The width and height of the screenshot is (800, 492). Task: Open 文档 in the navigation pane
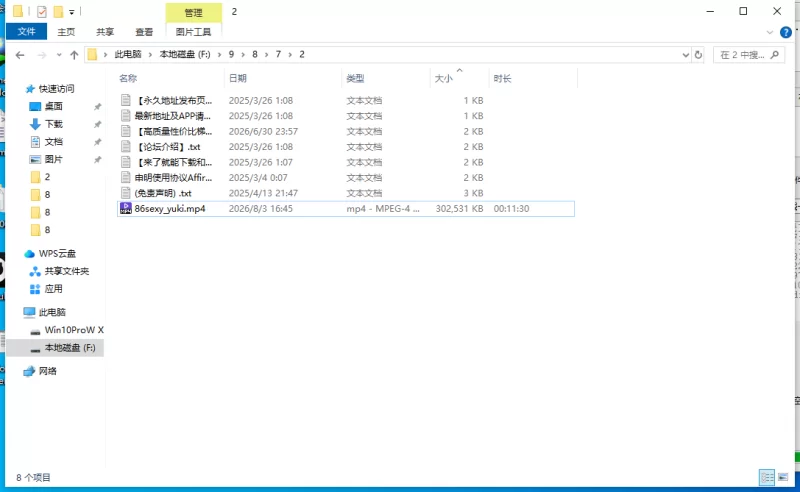(x=54, y=142)
